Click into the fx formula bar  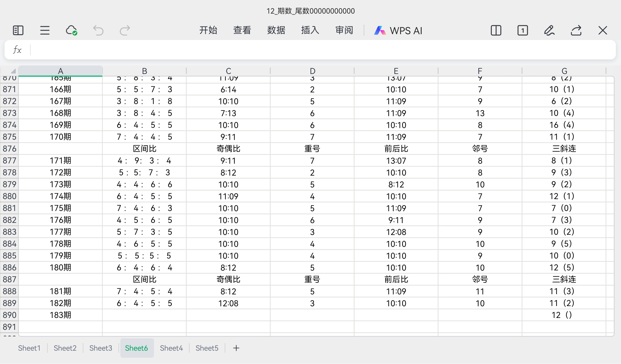(x=320, y=50)
